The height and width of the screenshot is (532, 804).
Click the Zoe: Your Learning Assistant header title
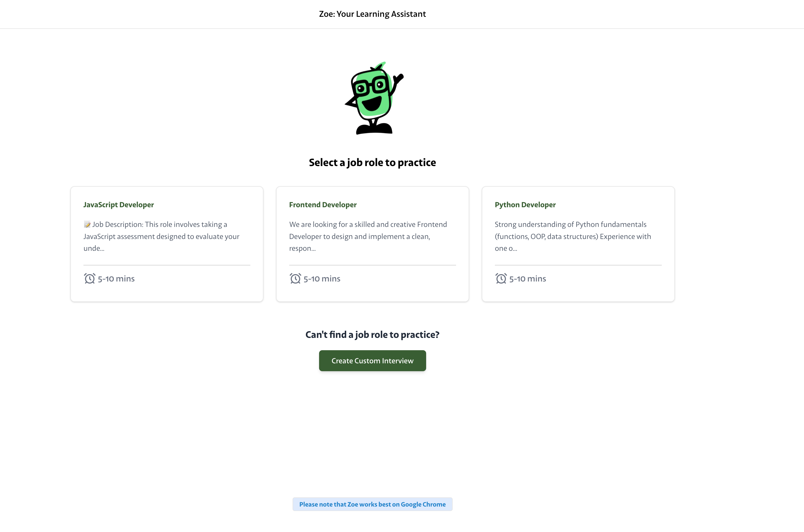(x=372, y=14)
